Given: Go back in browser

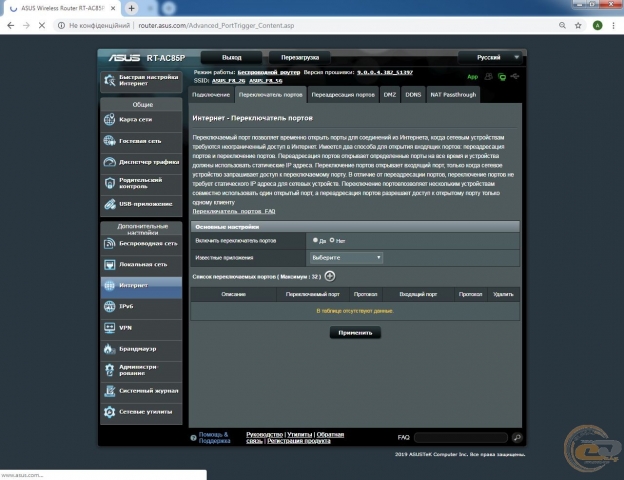Looking at the screenshot, I should [11, 25].
